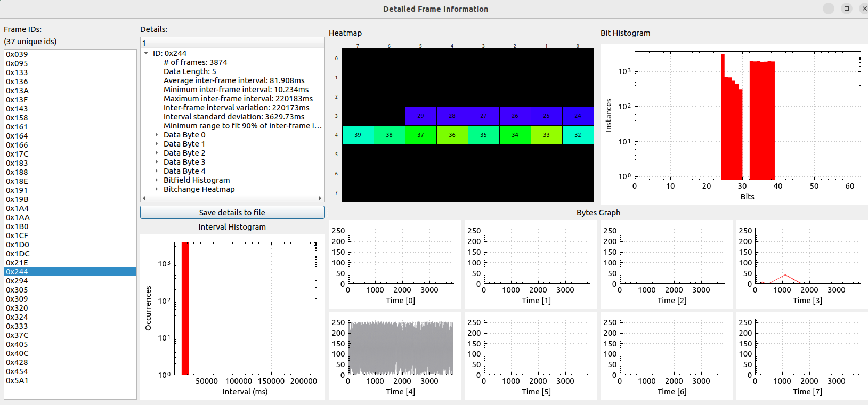868x405 pixels.
Task: Select frame ID 0x294
Action: point(70,281)
